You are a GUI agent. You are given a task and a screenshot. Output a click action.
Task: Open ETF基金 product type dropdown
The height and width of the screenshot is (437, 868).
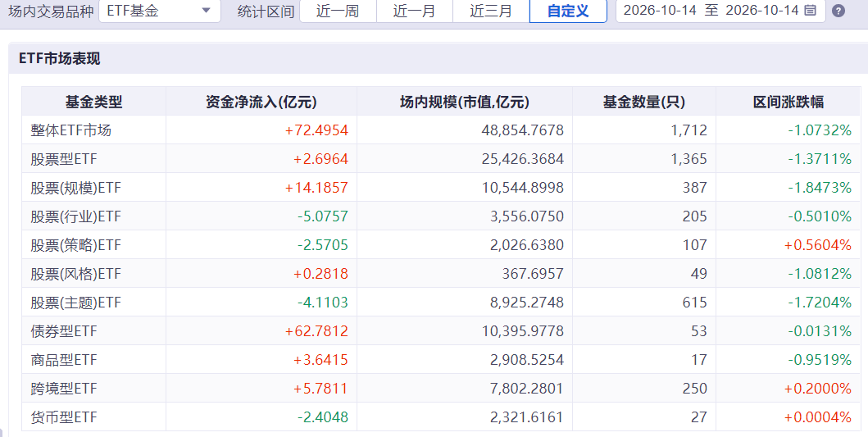point(160,11)
